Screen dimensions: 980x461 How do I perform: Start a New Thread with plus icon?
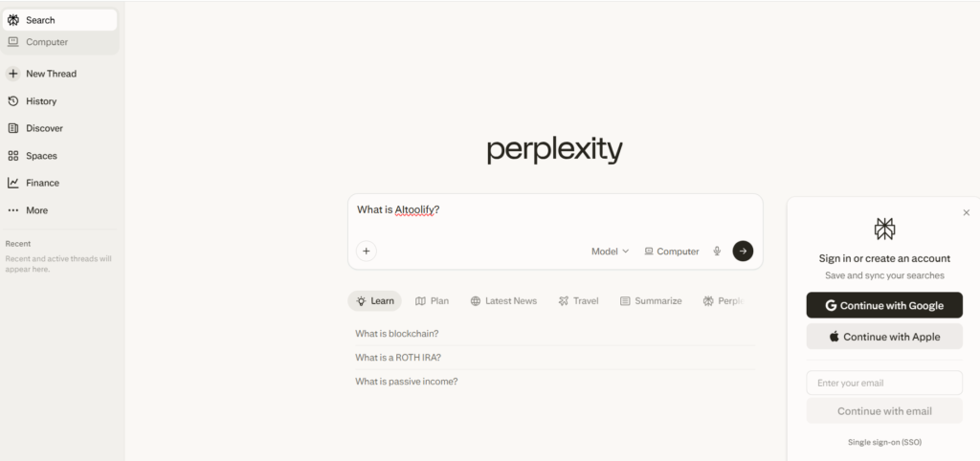13,74
